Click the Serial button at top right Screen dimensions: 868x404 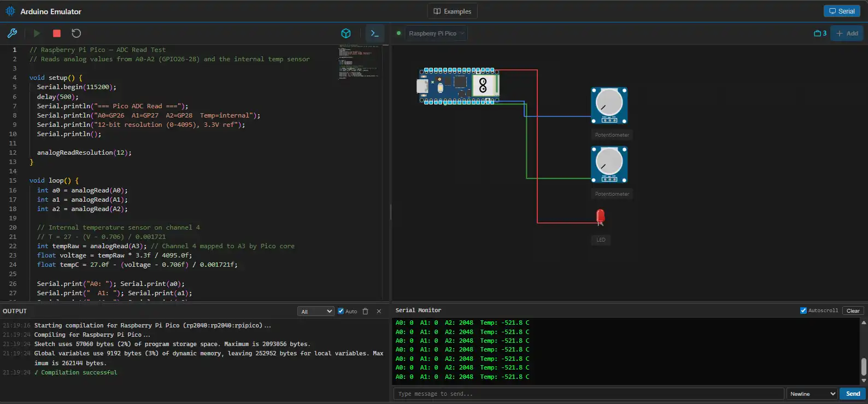click(842, 11)
